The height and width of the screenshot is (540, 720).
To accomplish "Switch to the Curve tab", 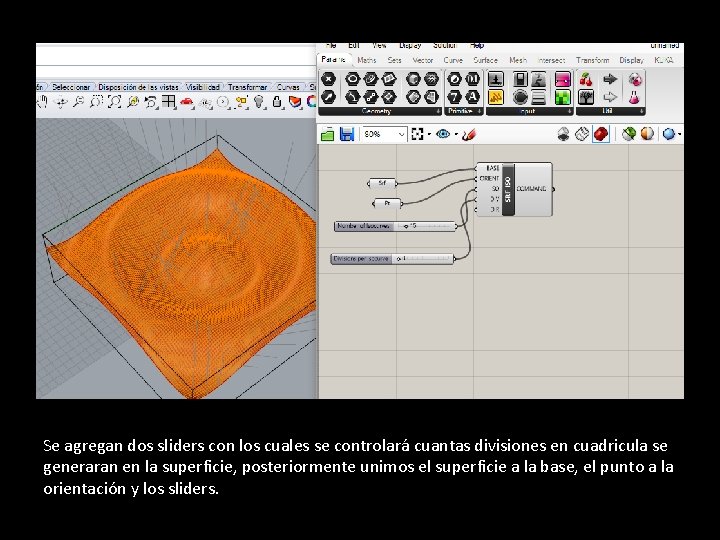I will coord(453,60).
